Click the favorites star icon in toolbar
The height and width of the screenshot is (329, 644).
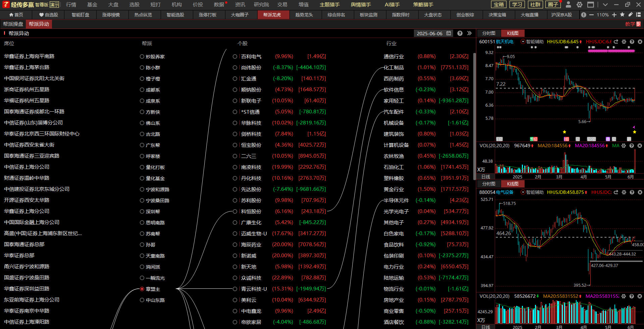click(x=622, y=15)
